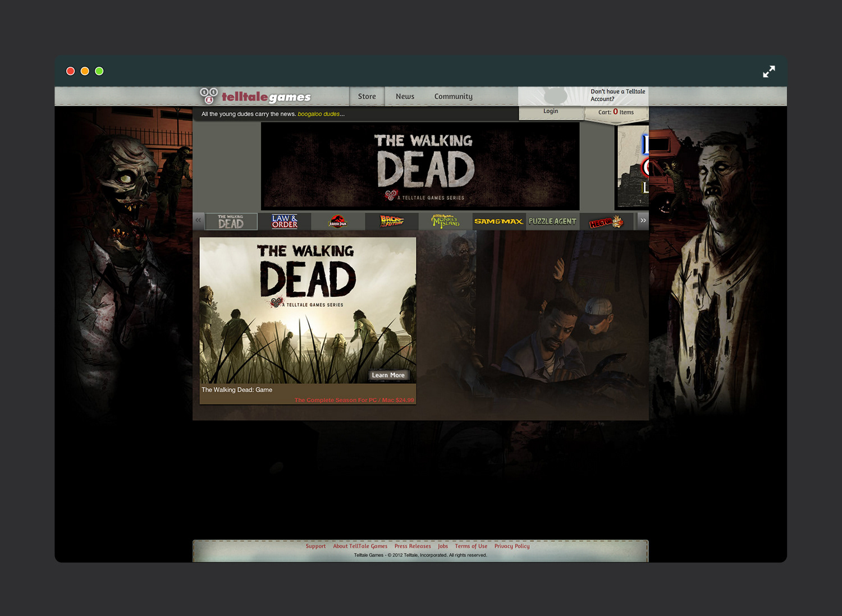Click the Walking Dead game cover image
This screenshot has width=842, height=616.
[x=308, y=310]
